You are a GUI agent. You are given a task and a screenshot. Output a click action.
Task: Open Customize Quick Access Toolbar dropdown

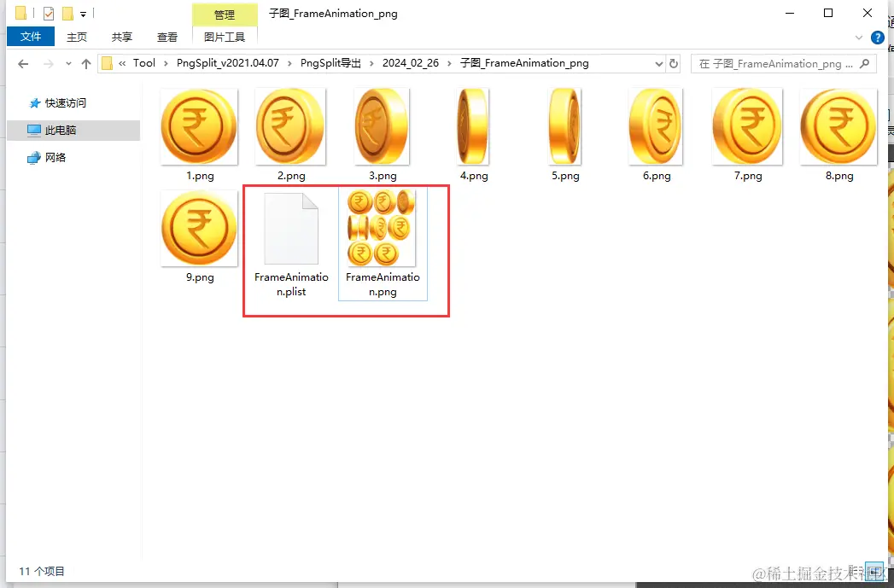pyautogui.click(x=83, y=15)
